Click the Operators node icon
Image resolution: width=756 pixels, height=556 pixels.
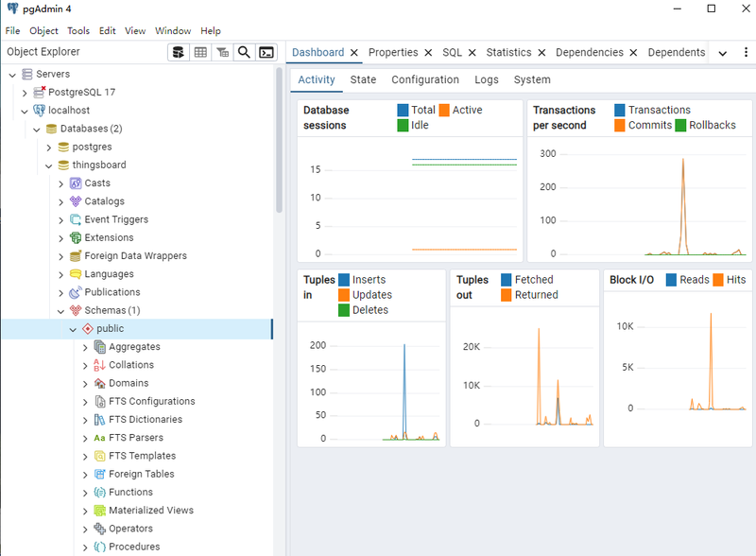pos(100,529)
